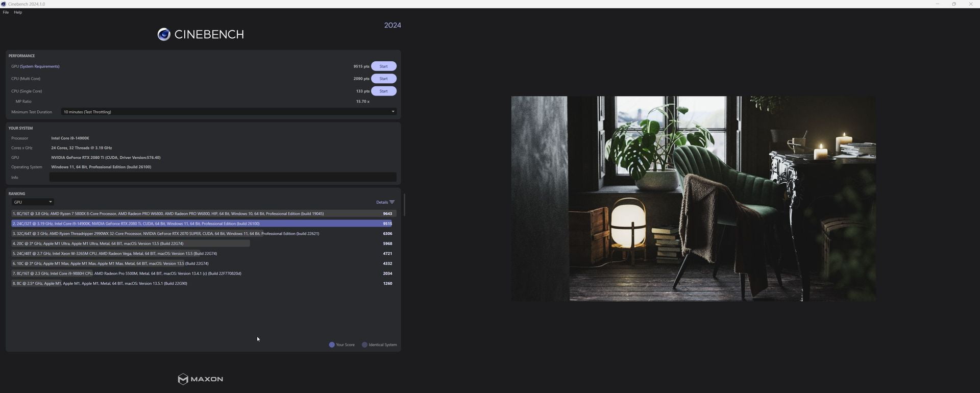The height and width of the screenshot is (393, 980).
Task: Open the Help menu
Action: (x=18, y=12)
